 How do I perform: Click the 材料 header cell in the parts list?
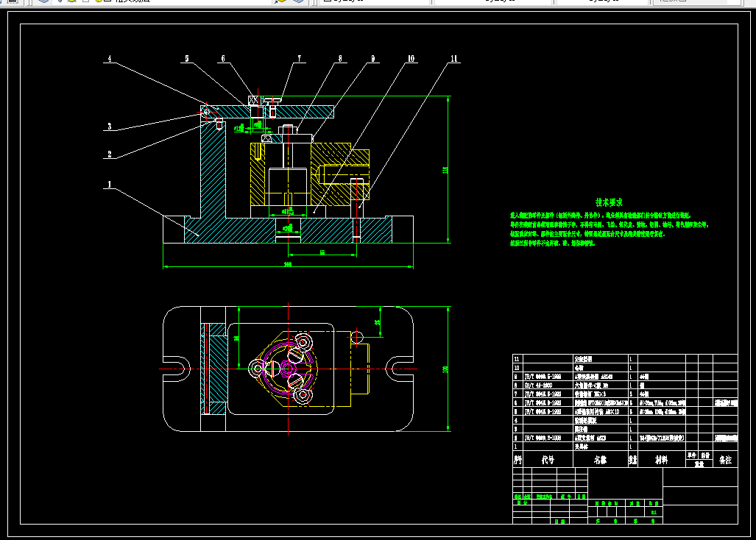tap(662, 460)
